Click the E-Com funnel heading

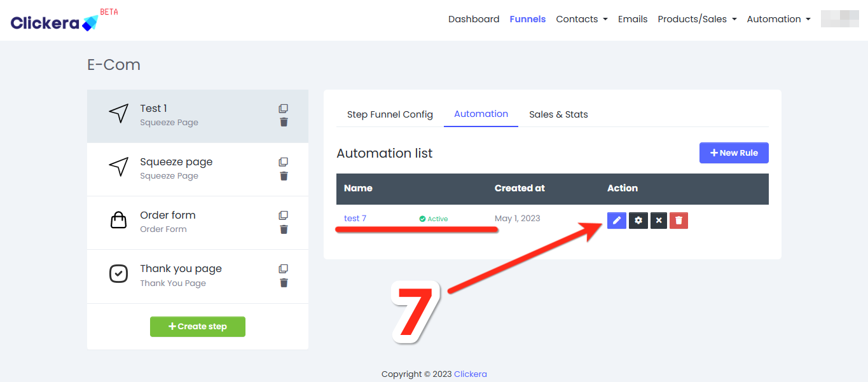pyautogui.click(x=114, y=65)
